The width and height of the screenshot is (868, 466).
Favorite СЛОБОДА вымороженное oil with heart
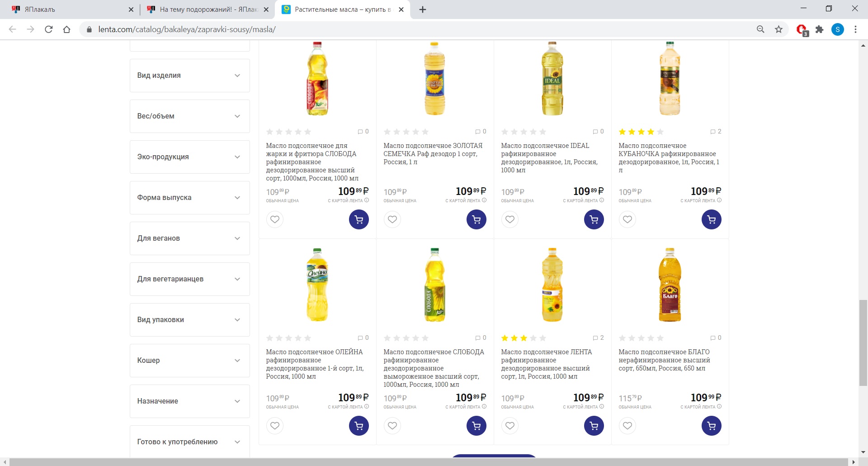(x=392, y=426)
